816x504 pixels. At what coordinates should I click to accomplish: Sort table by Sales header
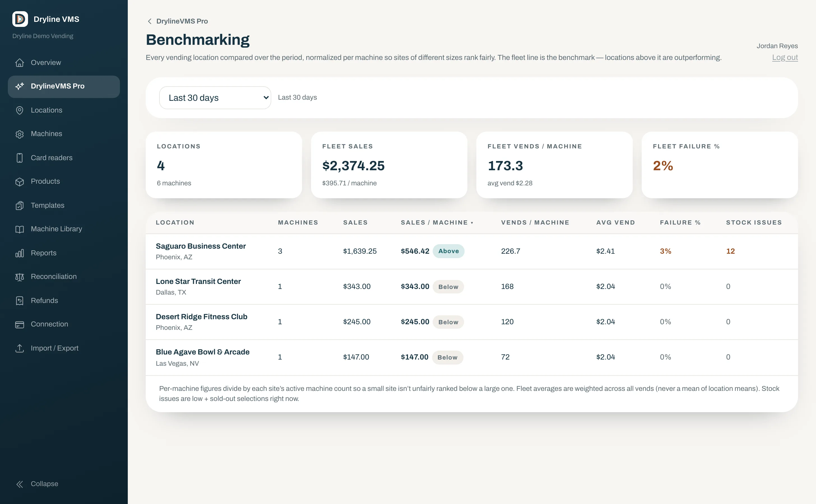point(355,223)
